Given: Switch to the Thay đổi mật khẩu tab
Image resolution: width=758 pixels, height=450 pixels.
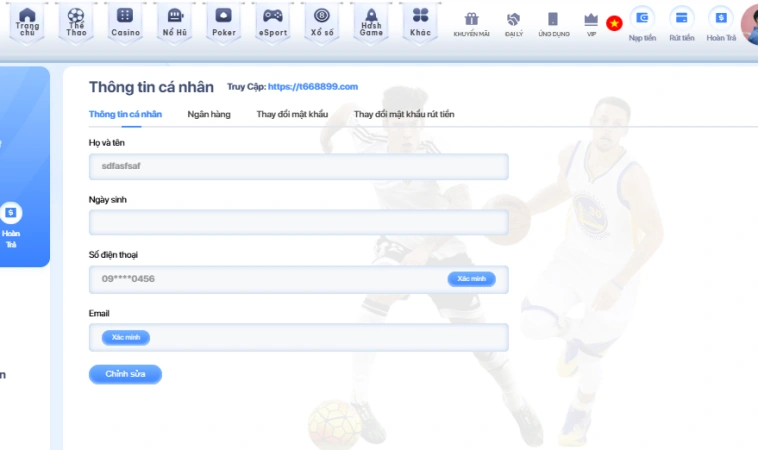Looking at the screenshot, I should click(292, 115).
